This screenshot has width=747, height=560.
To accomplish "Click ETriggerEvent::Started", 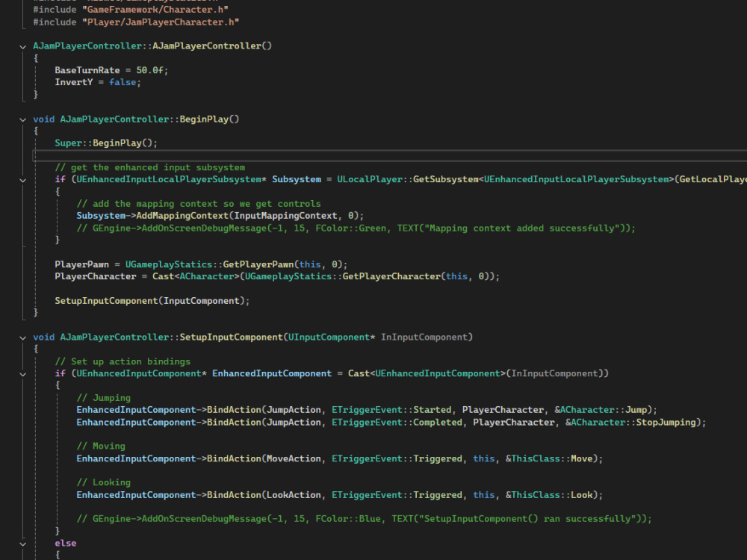I will [x=391, y=409].
